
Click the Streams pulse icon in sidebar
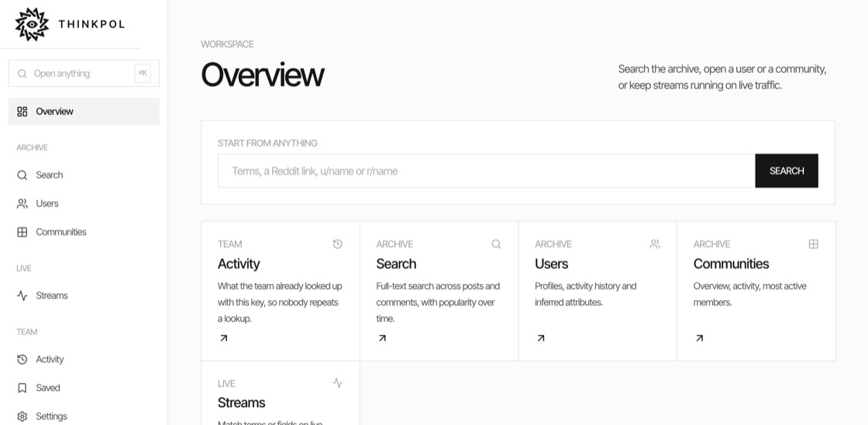click(x=22, y=295)
